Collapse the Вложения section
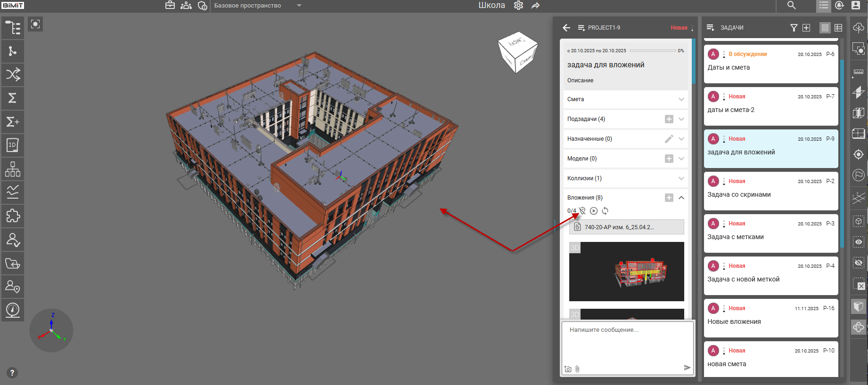Viewport: 868px width, 385px height. [681, 198]
